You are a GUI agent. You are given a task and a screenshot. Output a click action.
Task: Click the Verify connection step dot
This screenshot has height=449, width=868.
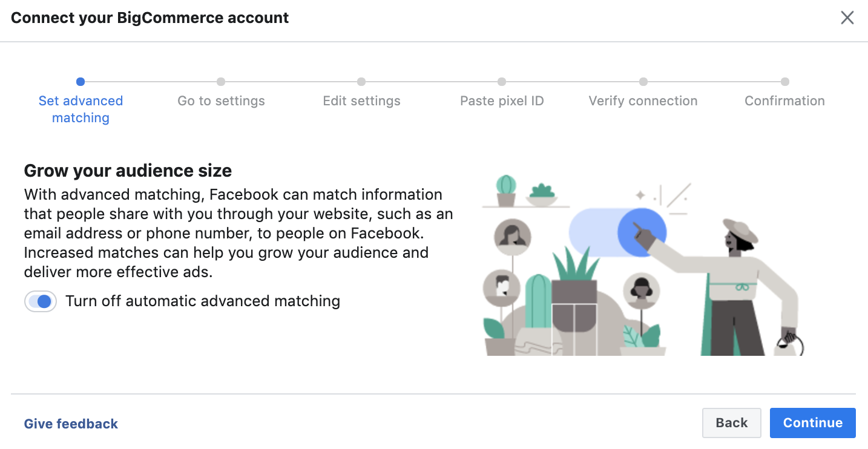[x=643, y=82]
